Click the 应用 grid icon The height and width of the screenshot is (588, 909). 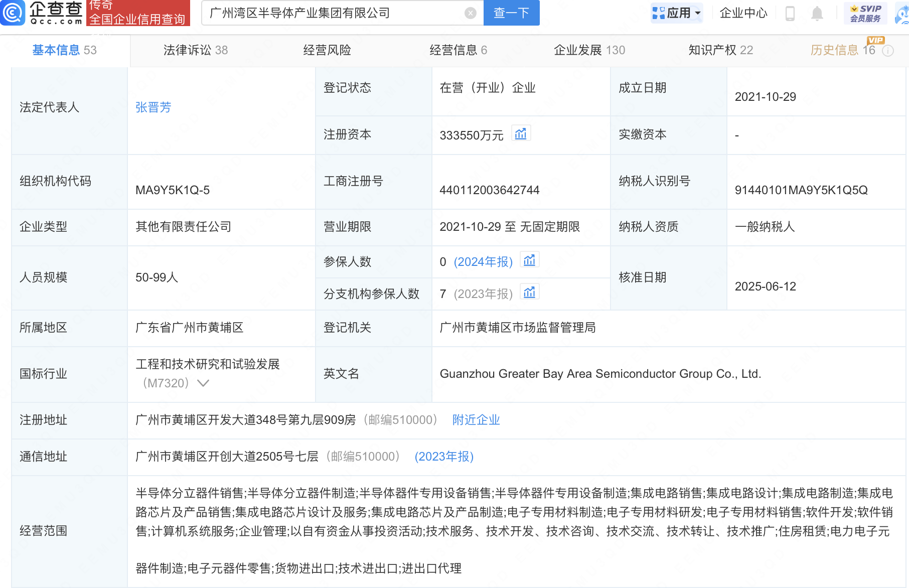pyautogui.click(x=658, y=13)
